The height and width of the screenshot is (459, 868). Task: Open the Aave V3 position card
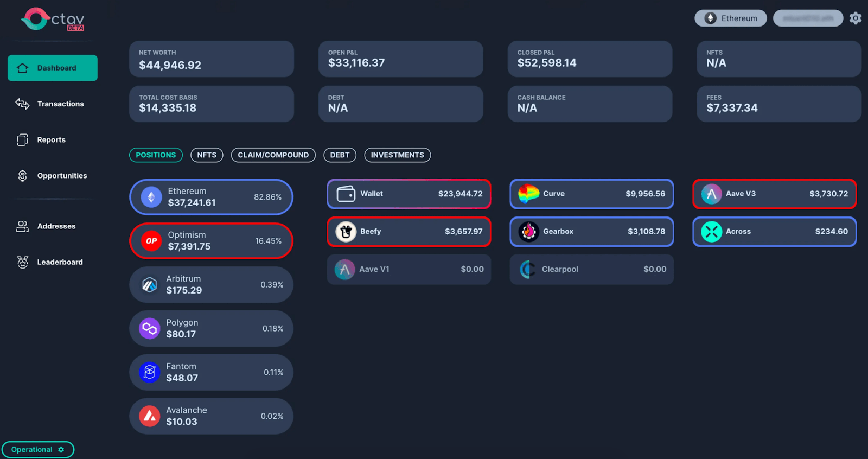(775, 194)
